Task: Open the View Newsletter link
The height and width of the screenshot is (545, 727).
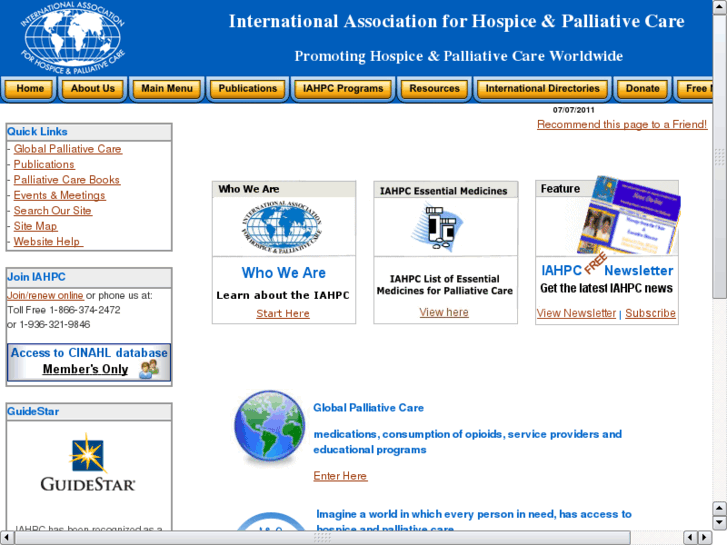Action: [x=576, y=313]
